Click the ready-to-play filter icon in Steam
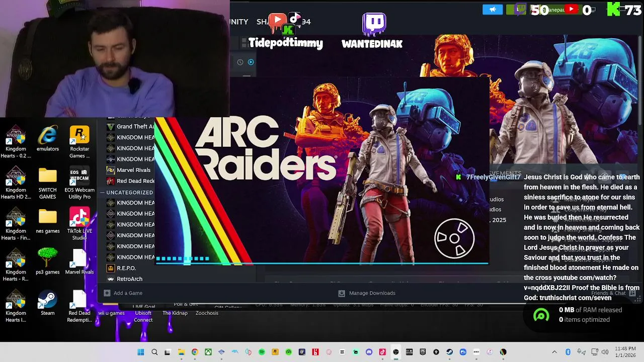Image resolution: width=644 pixels, height=362 pixels. [251, 62]
